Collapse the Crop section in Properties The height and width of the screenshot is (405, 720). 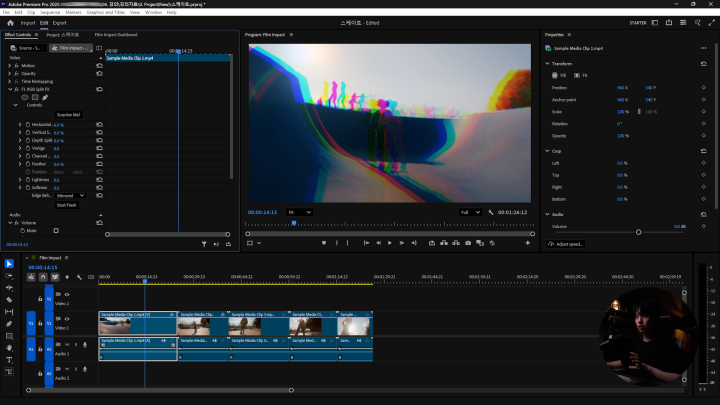(x=548, y=151)
